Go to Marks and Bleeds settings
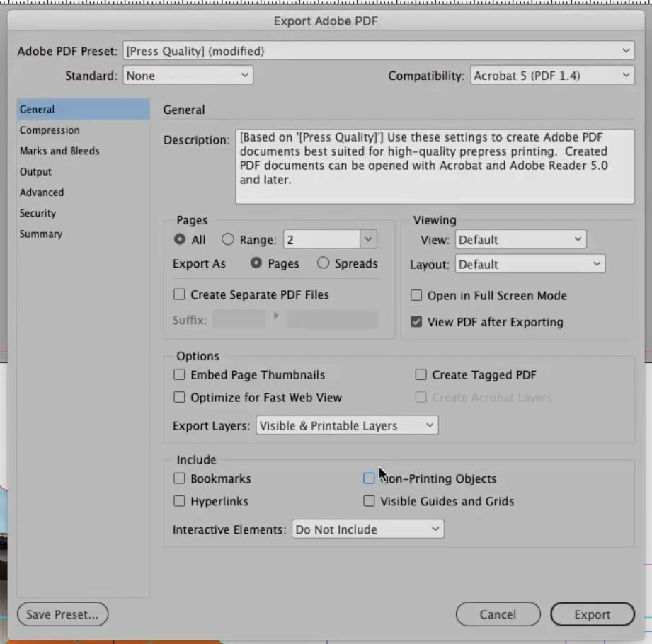 [83, 151]
